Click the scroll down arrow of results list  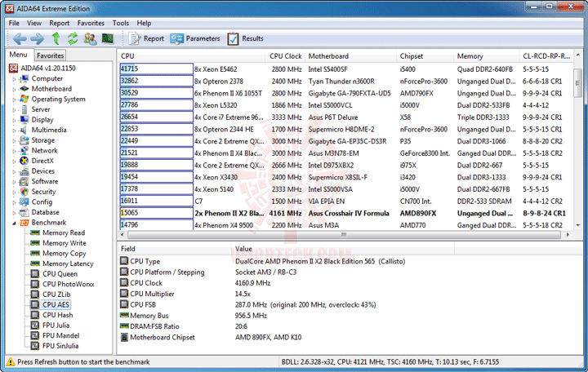[578, 225]
